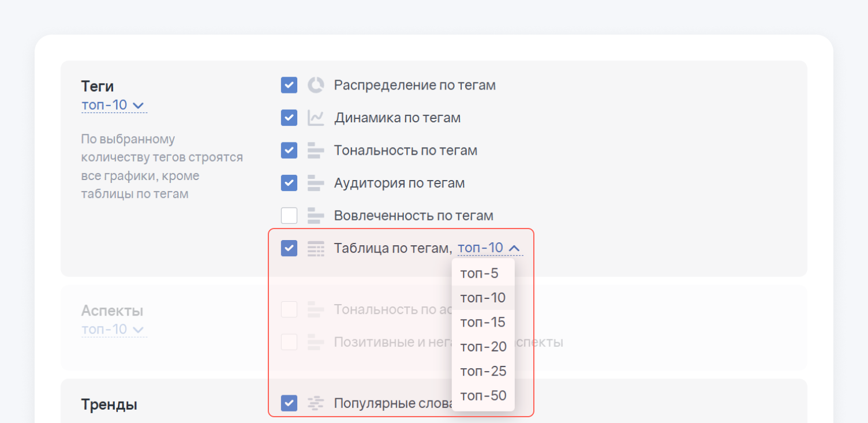Image resolution: width=868 pixels, height=423 pixels.
Task: Open the топ-10 dropdown under Теги
Action: tap(113, 105)
